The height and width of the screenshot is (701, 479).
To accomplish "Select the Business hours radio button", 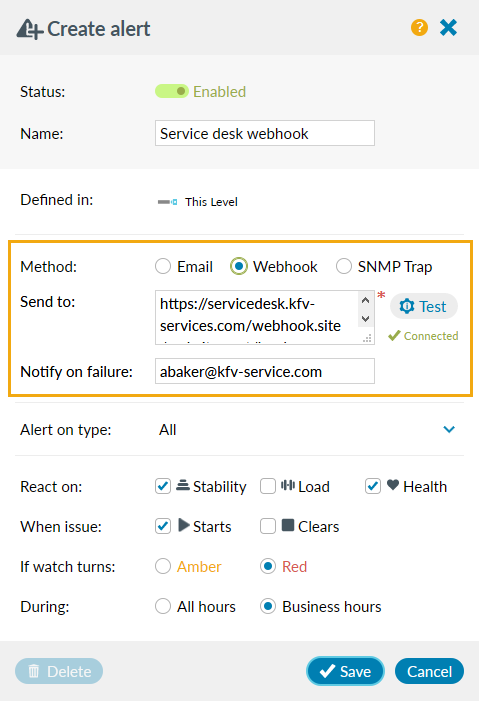I will [268, 606].
